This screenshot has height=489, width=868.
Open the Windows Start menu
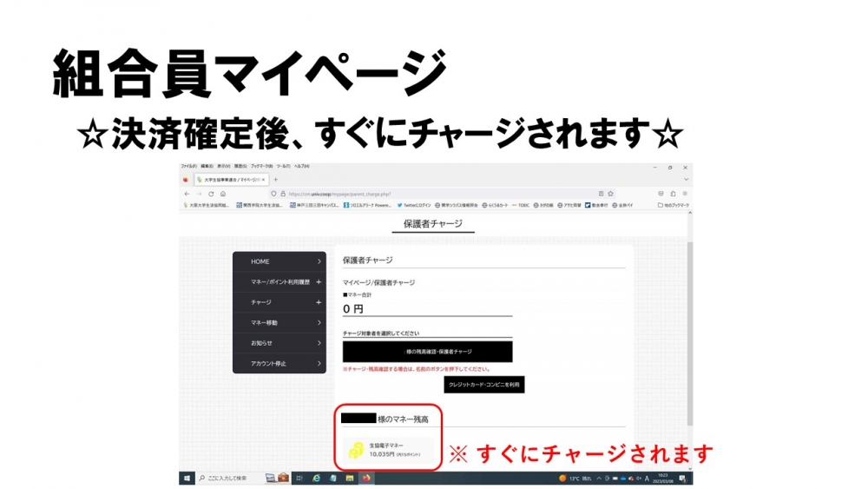click(187, 478)
